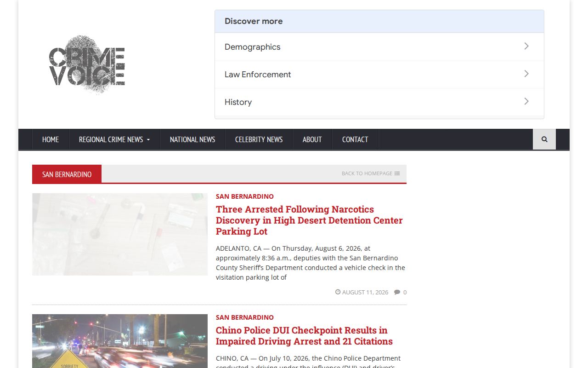Viewport: 588px width, 368px height.
Task: Click the DUI checkpoint street photo thumbnail
Action: 120,341
